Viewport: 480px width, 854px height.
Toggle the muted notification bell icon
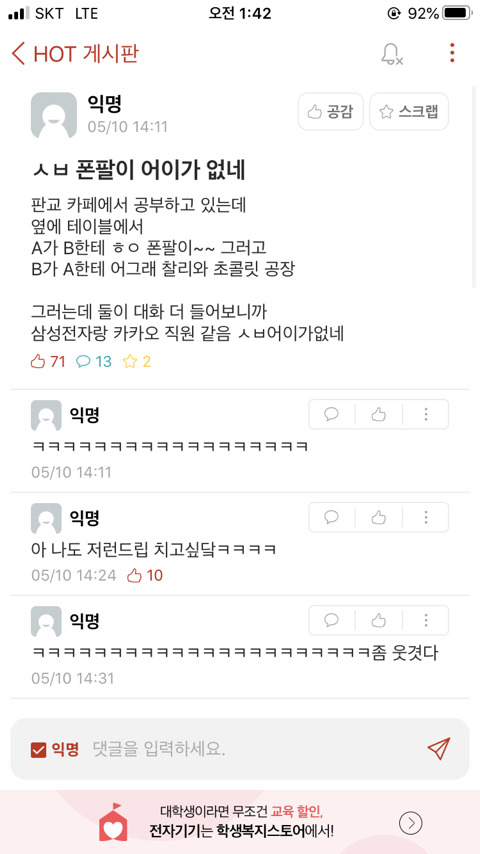[391, 54]
